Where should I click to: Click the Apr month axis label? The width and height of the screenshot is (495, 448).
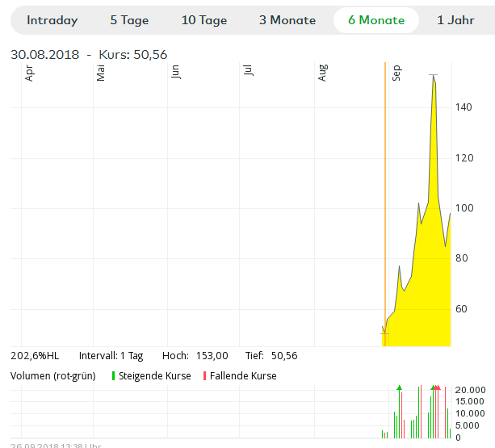click(30, 73)
